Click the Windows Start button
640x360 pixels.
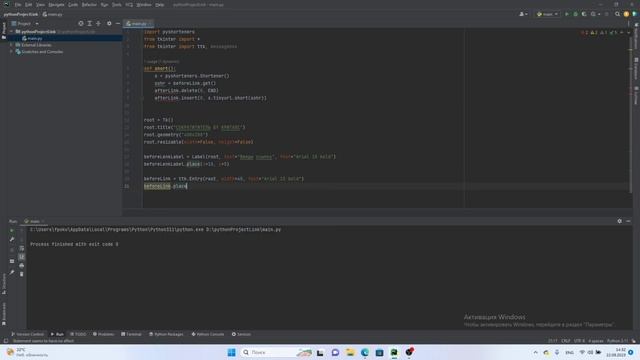coord(231,352)
